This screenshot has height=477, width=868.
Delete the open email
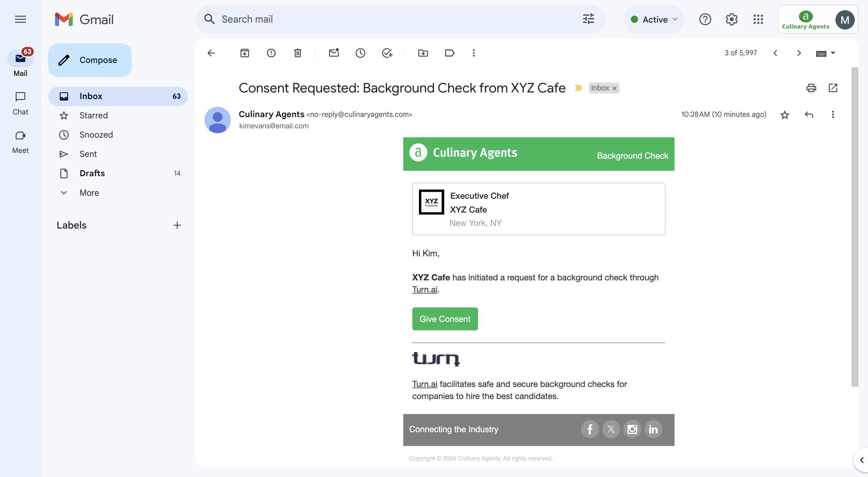(x=297, y=53)
